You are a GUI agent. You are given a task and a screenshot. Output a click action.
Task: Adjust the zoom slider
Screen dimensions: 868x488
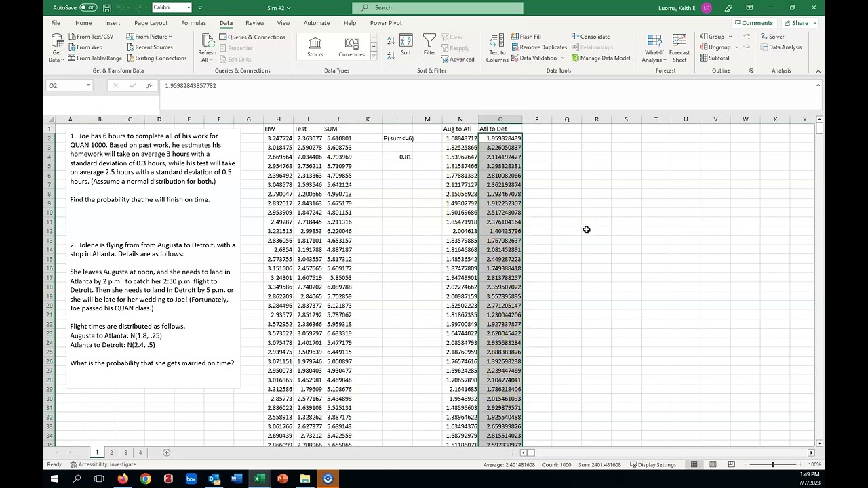[x=772, y=464]
